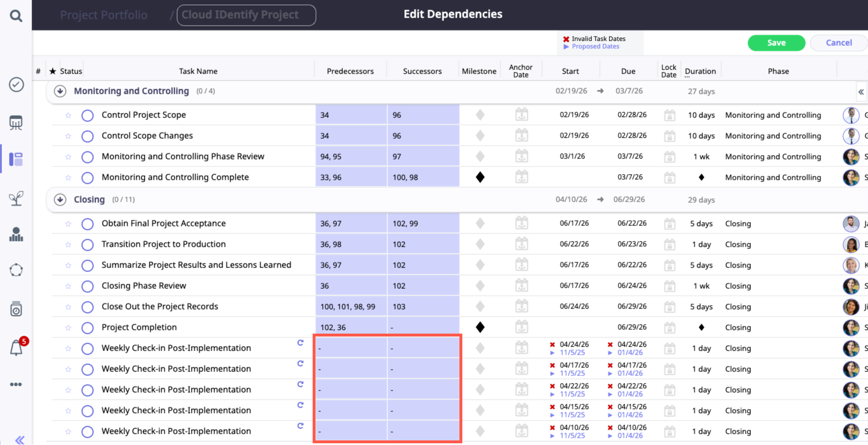868x445 pixels.
Task: Collapse the Monitoring and Controlling group
Action: click(x=60, y=91)
